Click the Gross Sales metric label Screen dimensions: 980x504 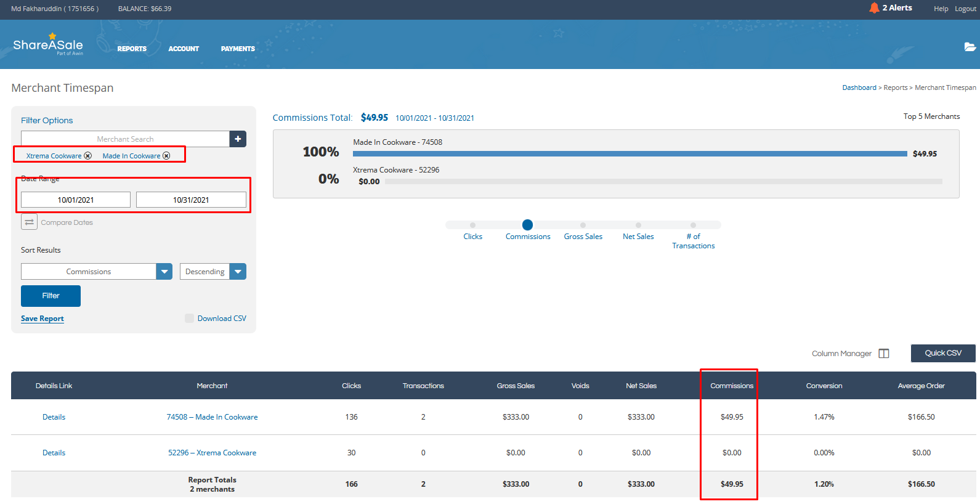tap(583, 237)
